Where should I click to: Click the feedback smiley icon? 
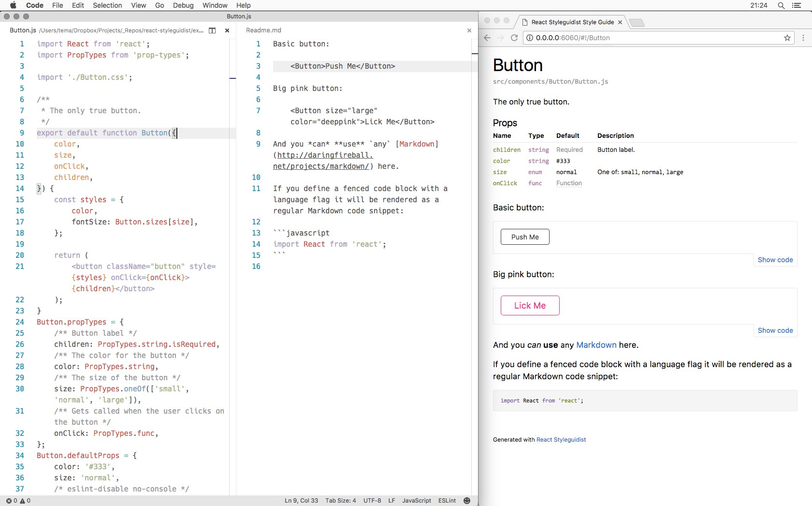467,501
